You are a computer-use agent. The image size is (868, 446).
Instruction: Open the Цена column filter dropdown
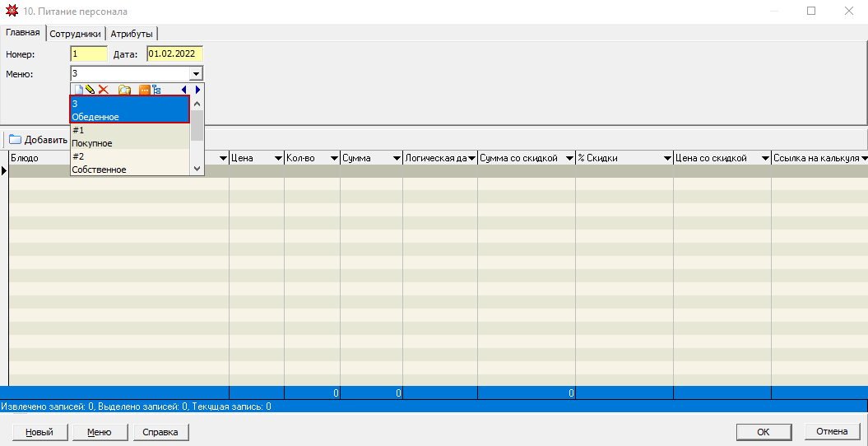pyautogui.click(x=277, y=158)
